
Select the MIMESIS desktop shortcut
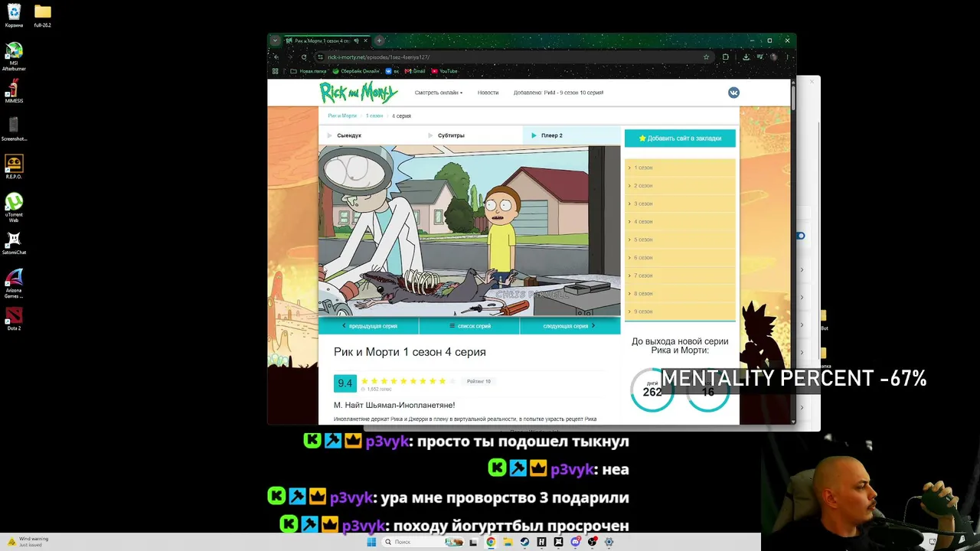tap(14, 91)
